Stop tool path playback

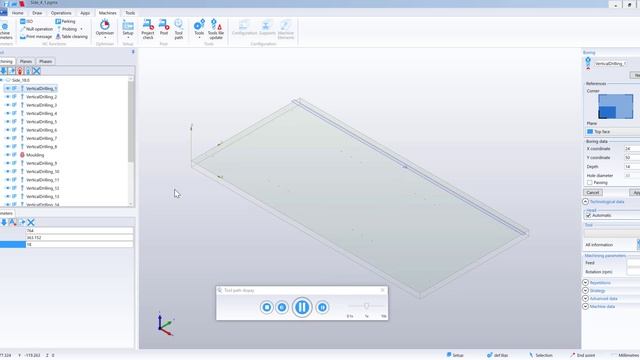click(x=267, y=307)
